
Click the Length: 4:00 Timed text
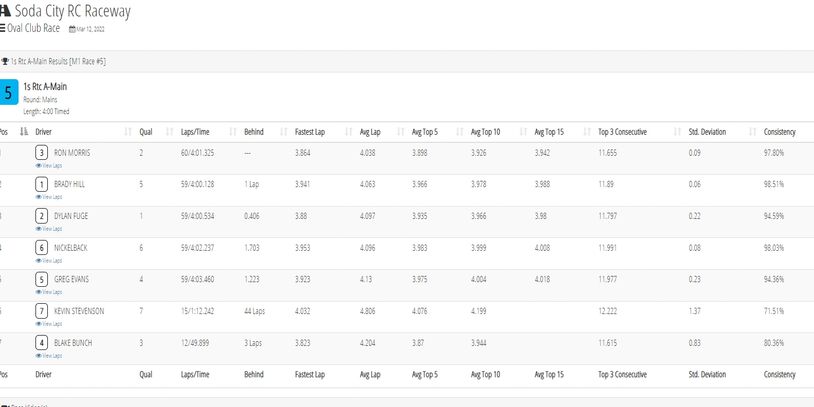point(46,112)
